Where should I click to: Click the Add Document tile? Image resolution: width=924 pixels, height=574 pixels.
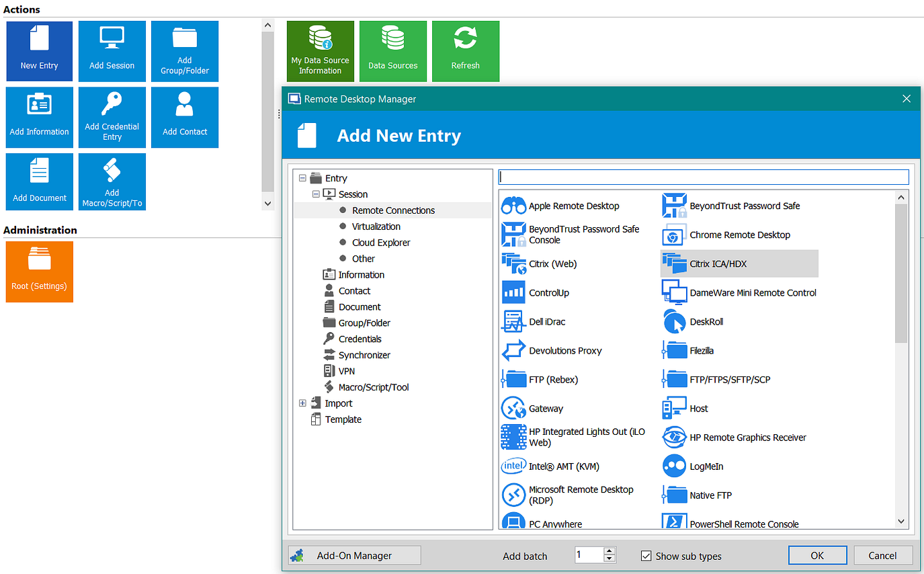pos(39,181)
